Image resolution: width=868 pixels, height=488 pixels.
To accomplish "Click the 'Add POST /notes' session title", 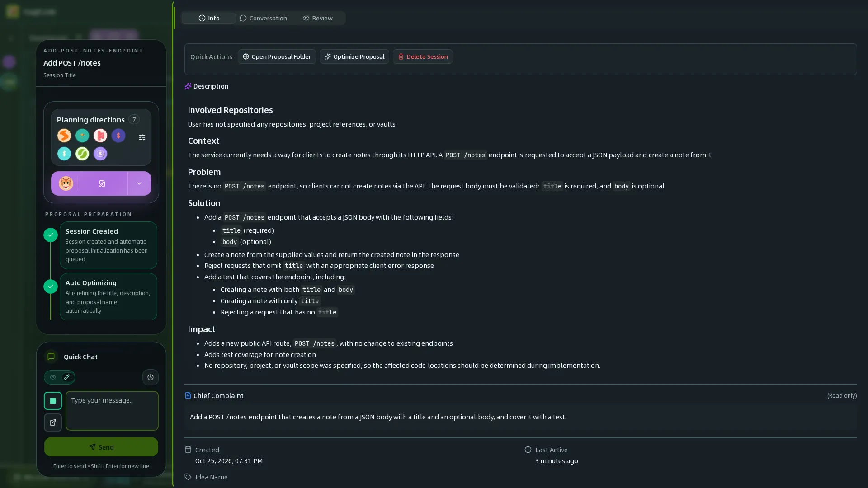I will (72, 63).
